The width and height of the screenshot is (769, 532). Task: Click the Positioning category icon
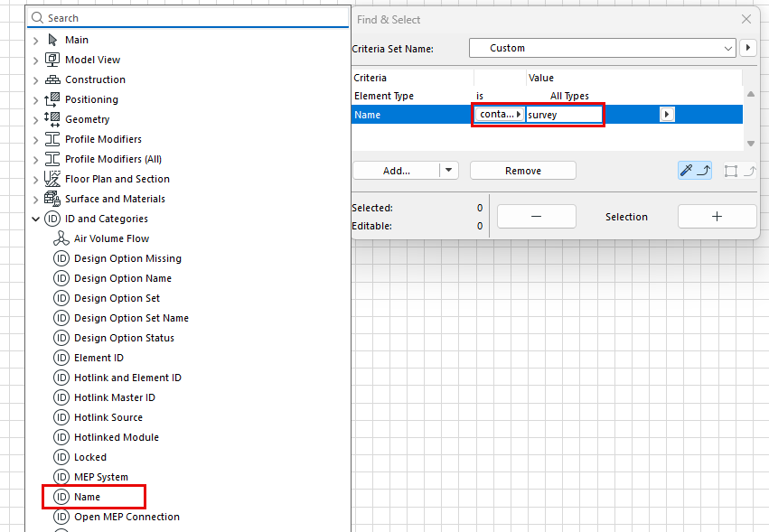click(x=52, y=99)
